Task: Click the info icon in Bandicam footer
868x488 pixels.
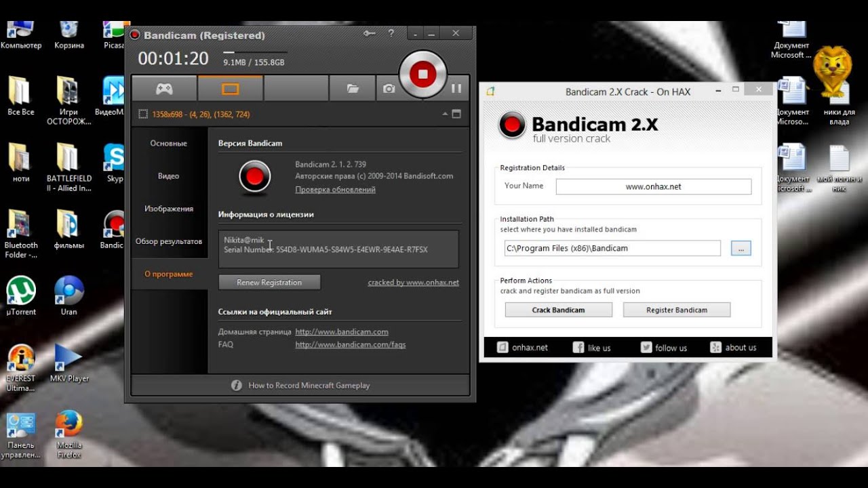Action: pyautogui.click(x=237, y=385)
